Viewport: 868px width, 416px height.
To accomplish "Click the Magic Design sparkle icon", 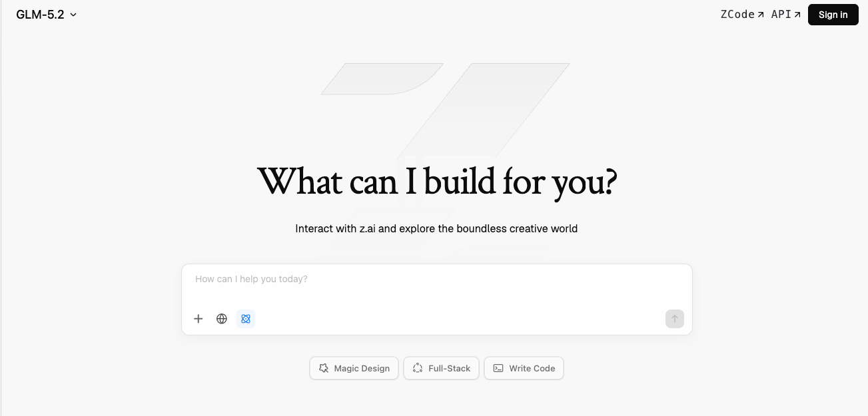I will [x=324, y=368].
